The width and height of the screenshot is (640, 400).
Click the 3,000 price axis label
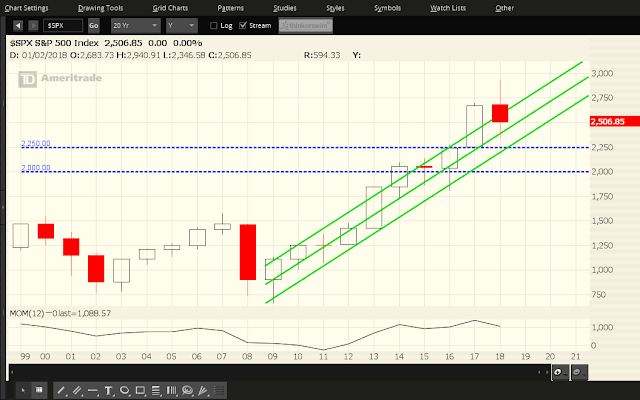pos(602,73)
